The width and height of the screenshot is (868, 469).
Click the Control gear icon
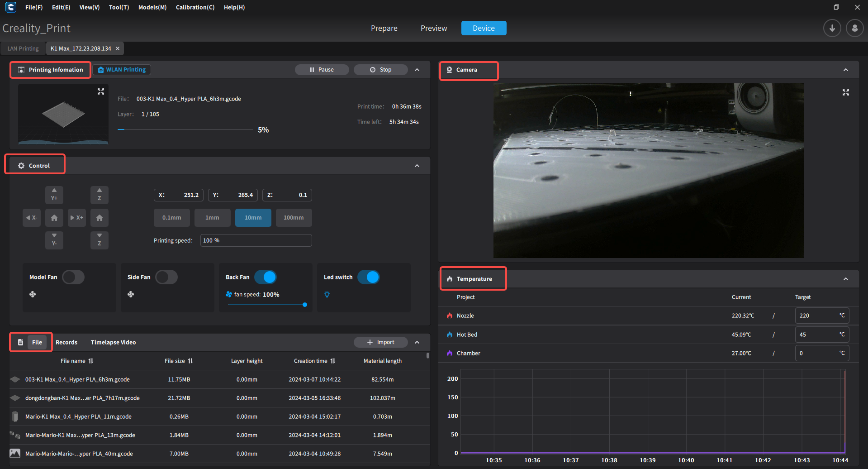pos(21,166)
